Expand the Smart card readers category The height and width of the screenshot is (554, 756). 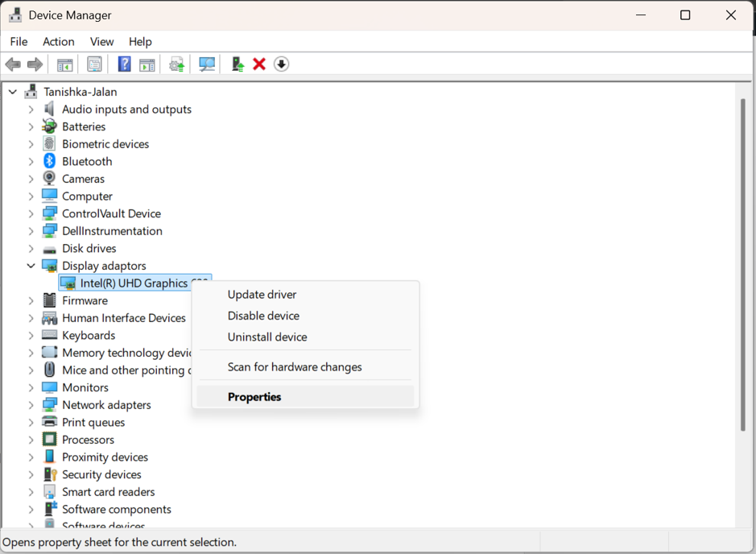pos(31,492)
